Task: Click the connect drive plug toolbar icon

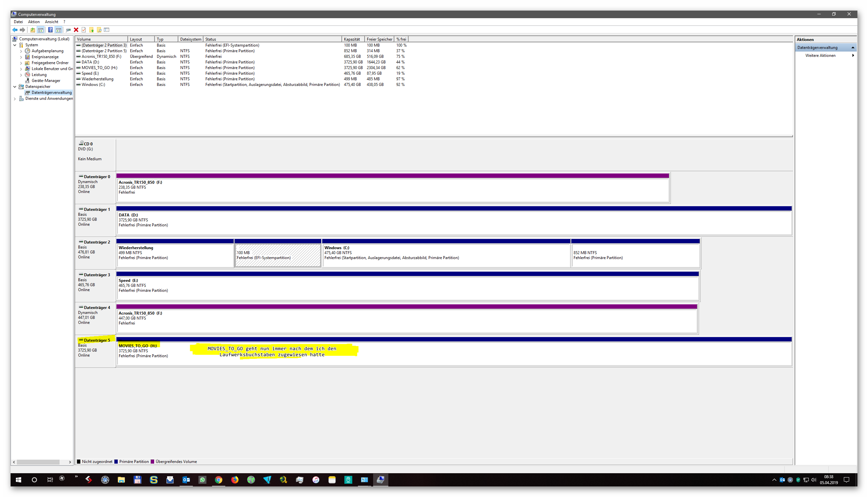Action: [68, 30]
